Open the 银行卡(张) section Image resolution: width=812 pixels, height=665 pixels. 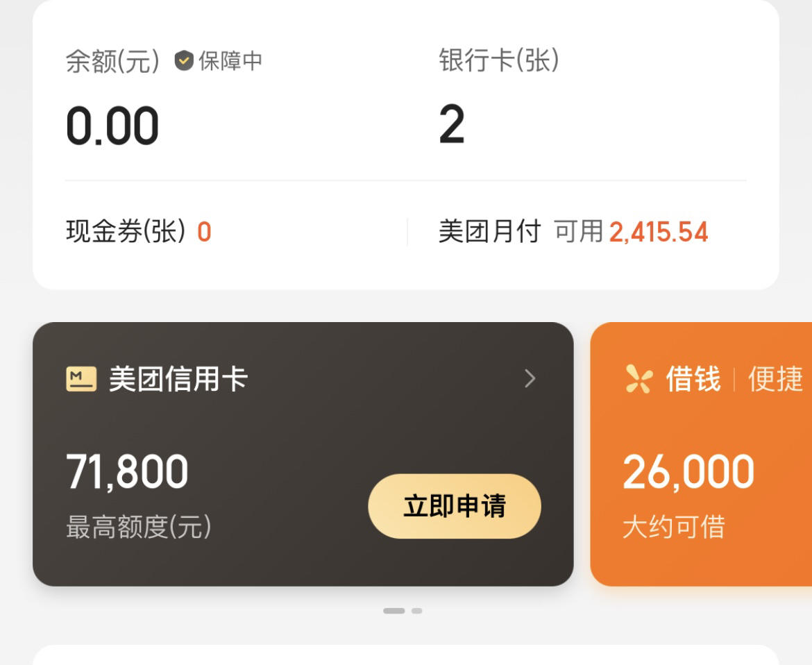point(499,60)
